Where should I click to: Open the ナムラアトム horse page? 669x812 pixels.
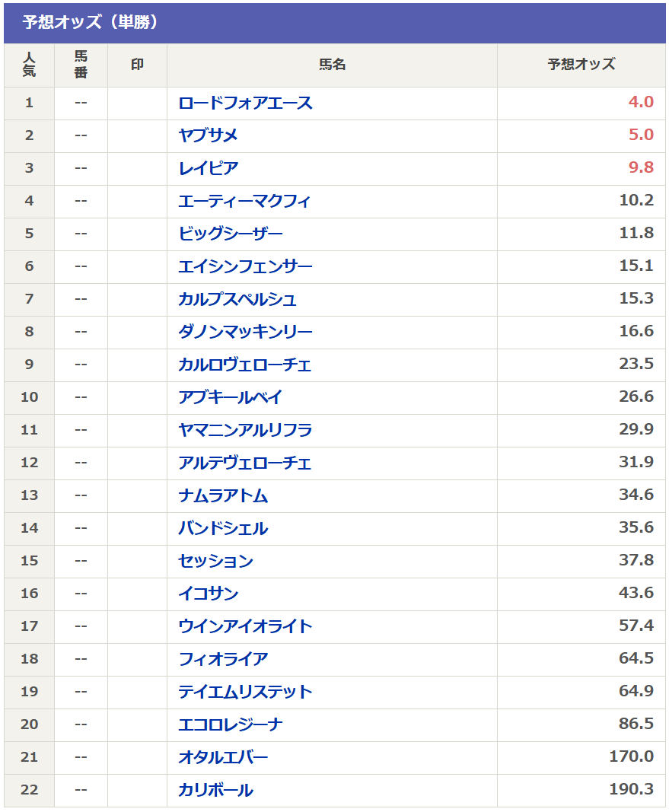click(x=223, y=495)
